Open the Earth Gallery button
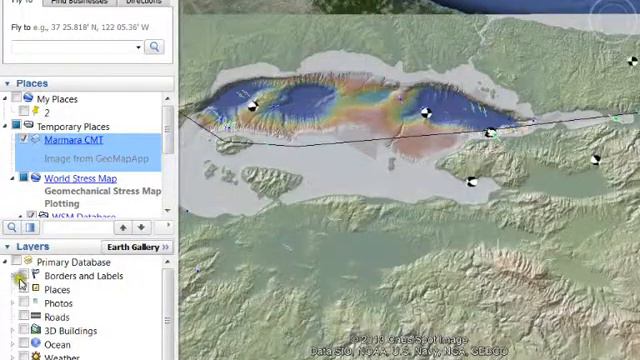The height and width of the screenshot is (360, 640). pos(138,247)
